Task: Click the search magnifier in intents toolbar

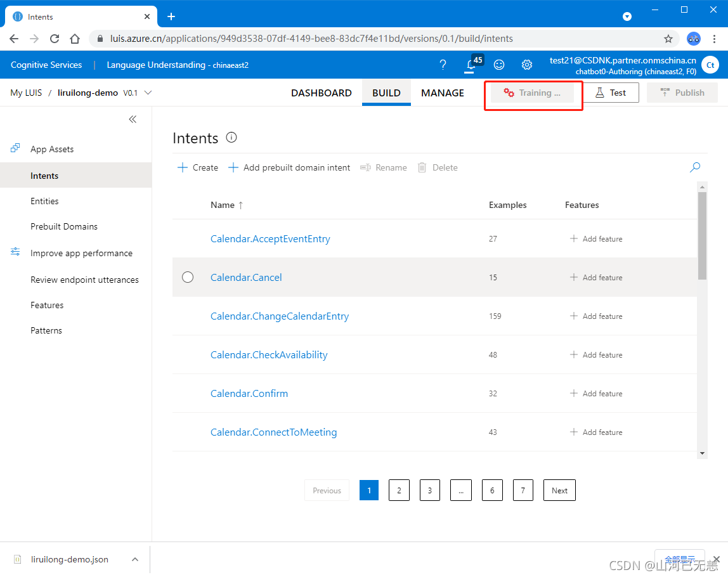Action: (695, 167)
